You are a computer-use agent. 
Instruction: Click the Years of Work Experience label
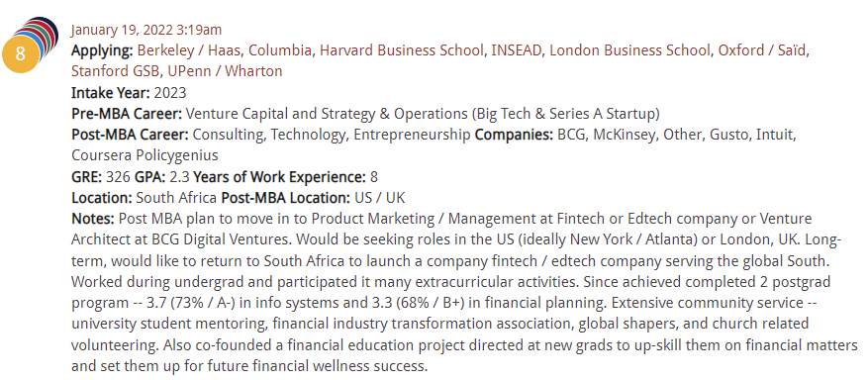279,177
